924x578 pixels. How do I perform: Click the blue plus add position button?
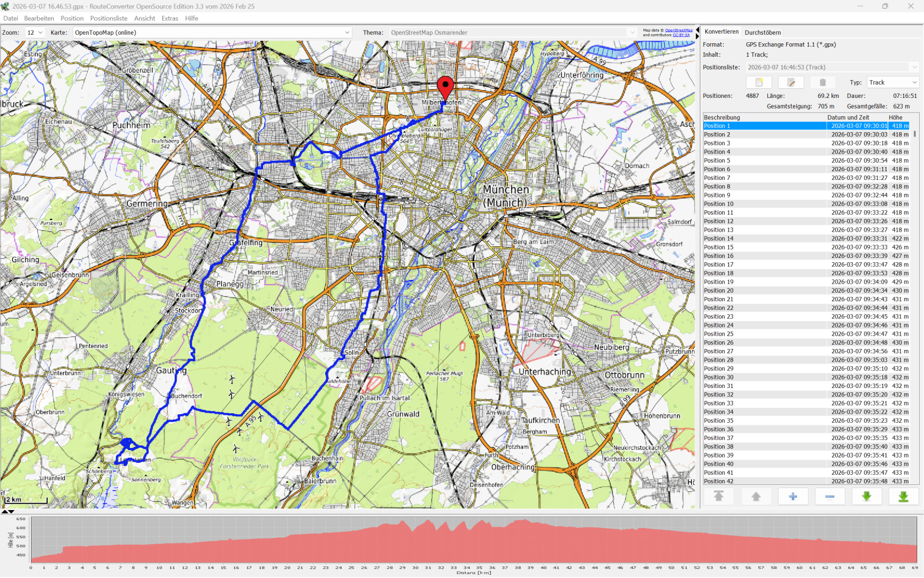pyautogui.click(x=792, y=497)
